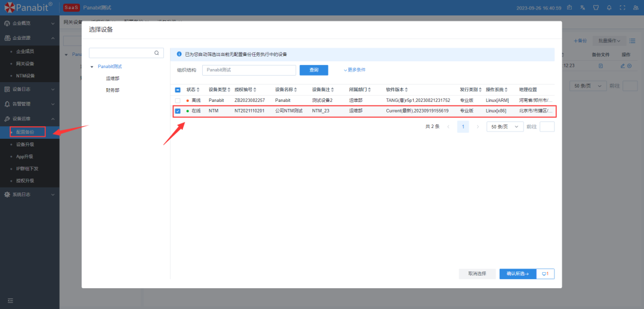Image resolution: width=644 pixels, height=309 pixels.
Task: Open the language translation icon
Action: pyautogui.click(x=583, y=8)
